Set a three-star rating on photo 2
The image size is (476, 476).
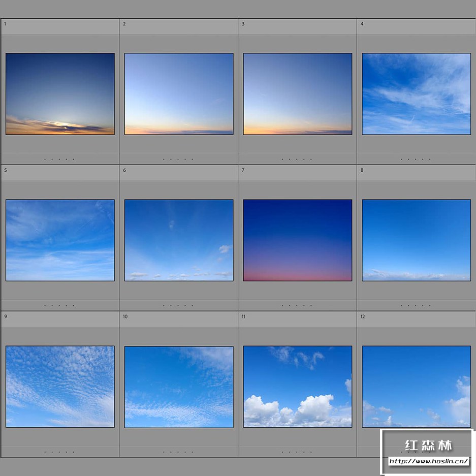coord(178,160)
